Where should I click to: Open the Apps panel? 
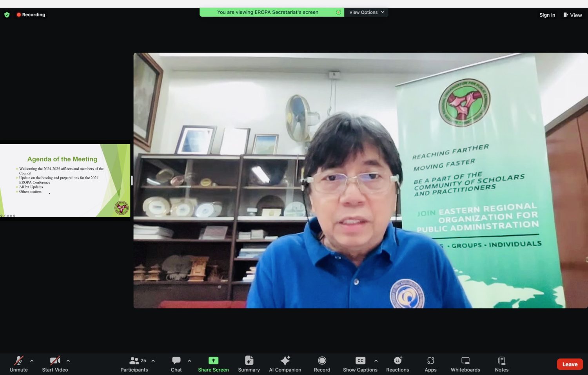pyautogui.click(x=430, y=364)
